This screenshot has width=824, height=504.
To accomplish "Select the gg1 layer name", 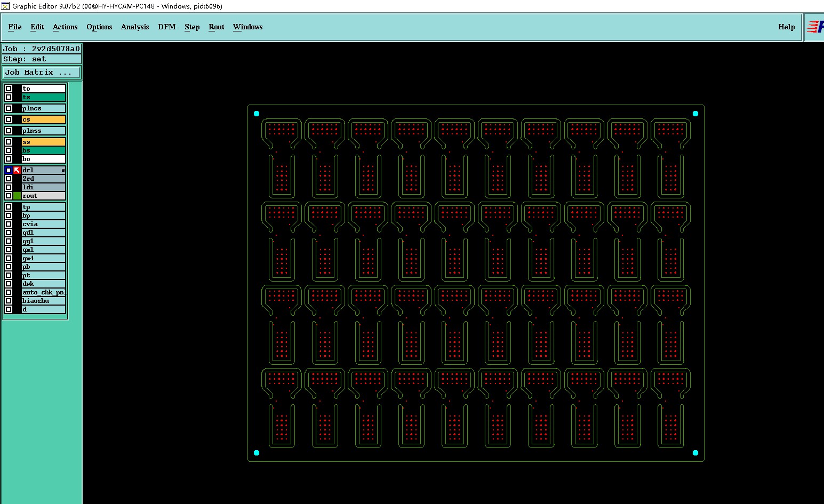I will 44,241.
